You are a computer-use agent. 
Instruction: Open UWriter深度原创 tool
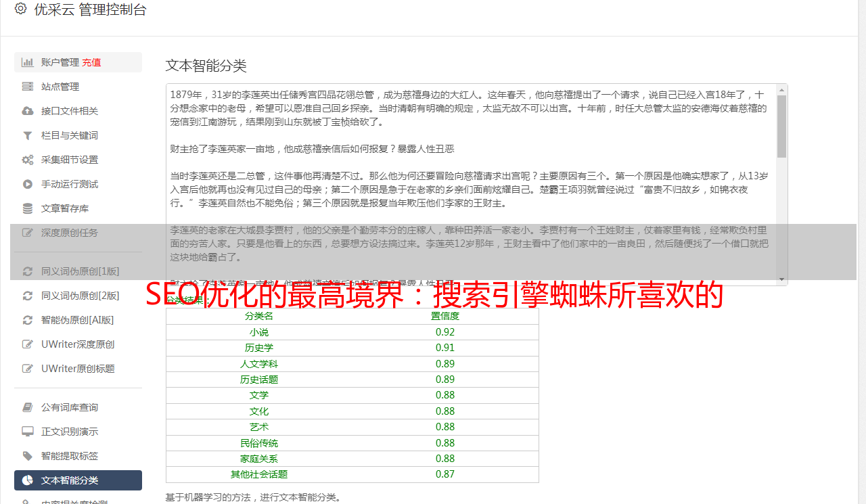pyautogui.click(x=78, y=344)
